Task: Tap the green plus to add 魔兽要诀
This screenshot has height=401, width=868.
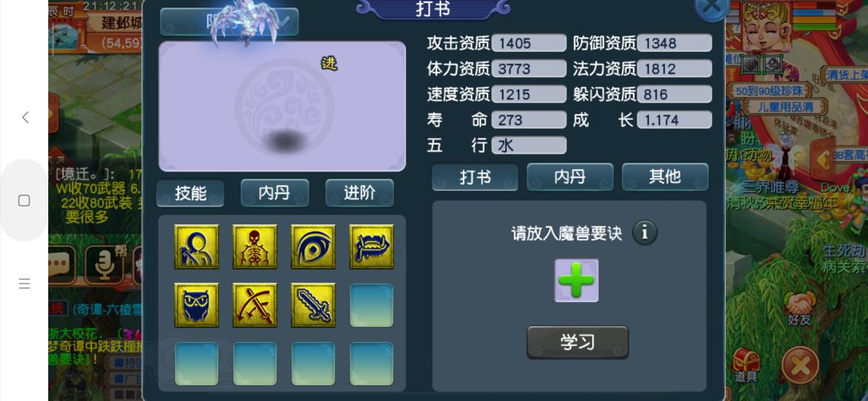Action: pyautogui.click(x=577, y=280)
